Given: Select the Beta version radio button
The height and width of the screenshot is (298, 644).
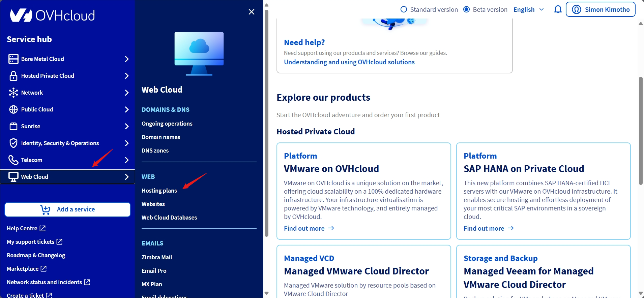Looking at the screenshot, I should (x=466, y=9).
